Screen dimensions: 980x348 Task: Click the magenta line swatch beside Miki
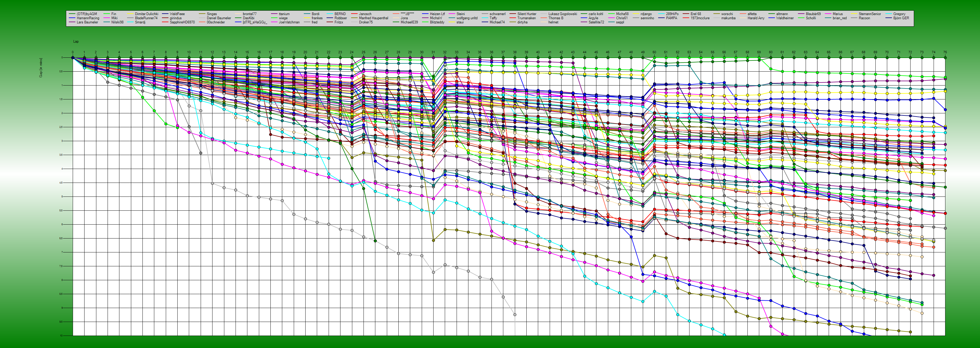tap(107, 18)
